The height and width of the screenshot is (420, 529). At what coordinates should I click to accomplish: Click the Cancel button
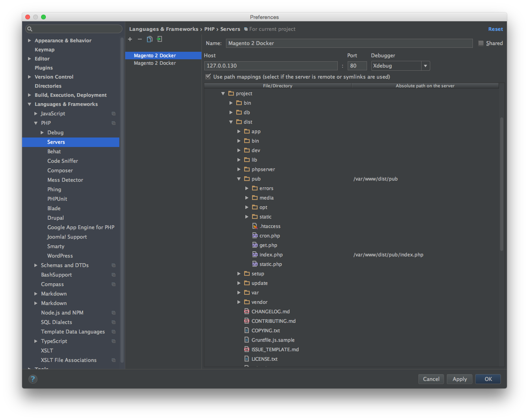pos(431,379)
